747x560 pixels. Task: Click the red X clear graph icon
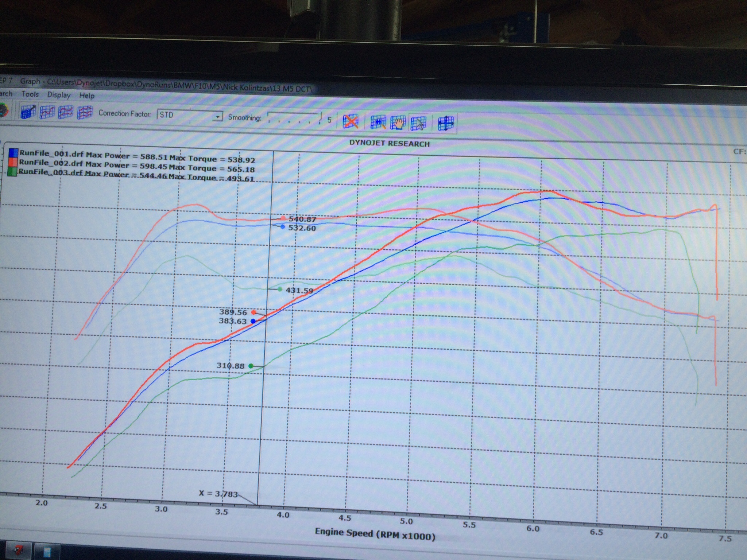coord(351,121)
